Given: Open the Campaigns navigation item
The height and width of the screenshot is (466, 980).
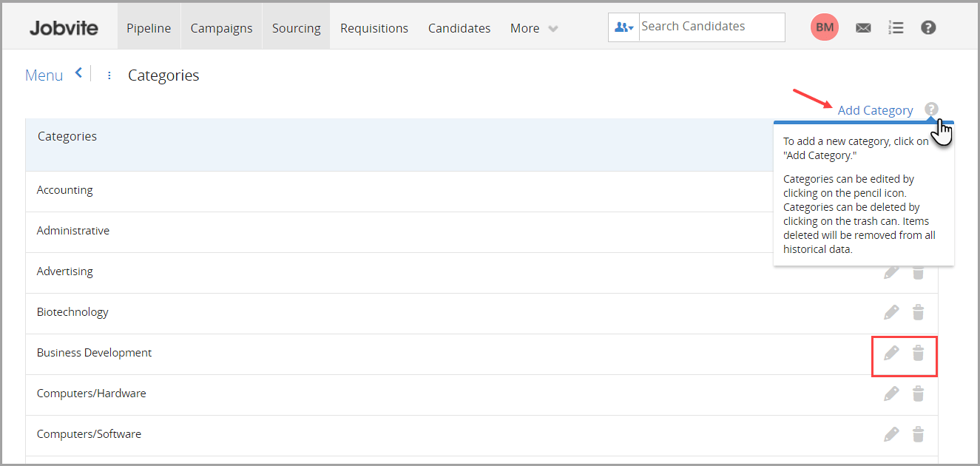Looking at the screenshot, I should point(221,28).
